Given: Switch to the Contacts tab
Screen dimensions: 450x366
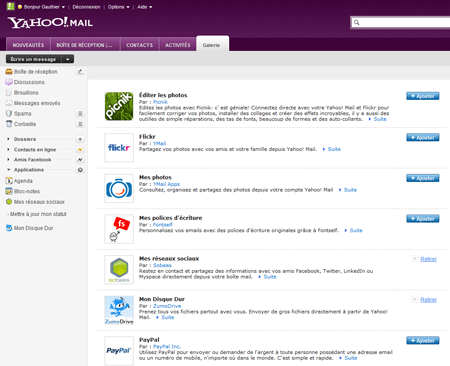Looking at the screenshot, I should click(139, 45).
